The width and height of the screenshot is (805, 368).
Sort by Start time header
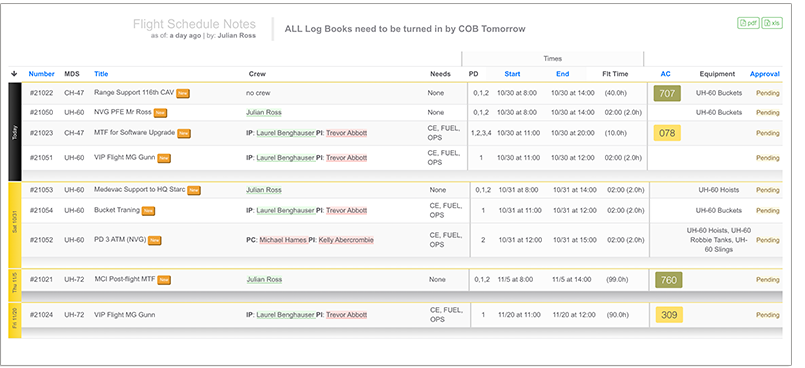(512, 74)
